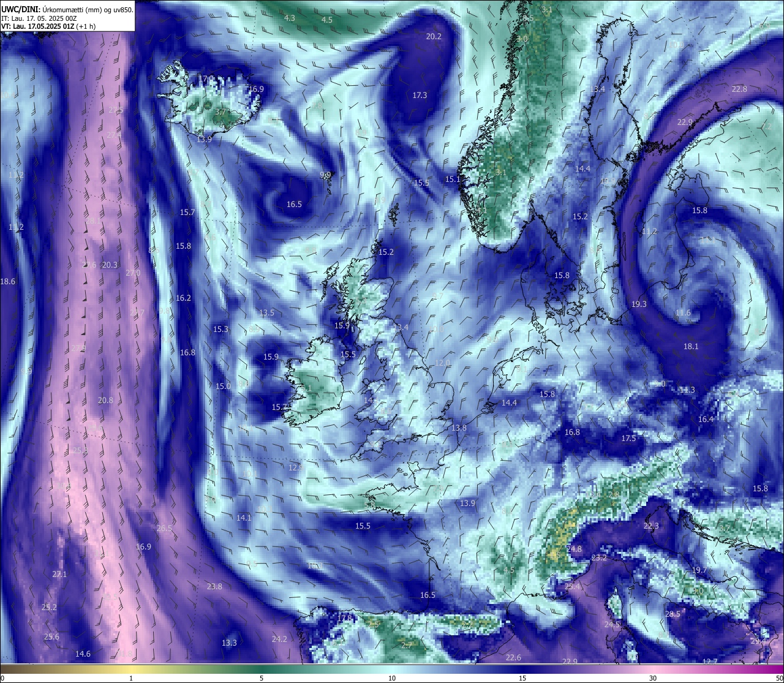Click the map value '15.1'

pyautogui.click(x=453, y=179)
